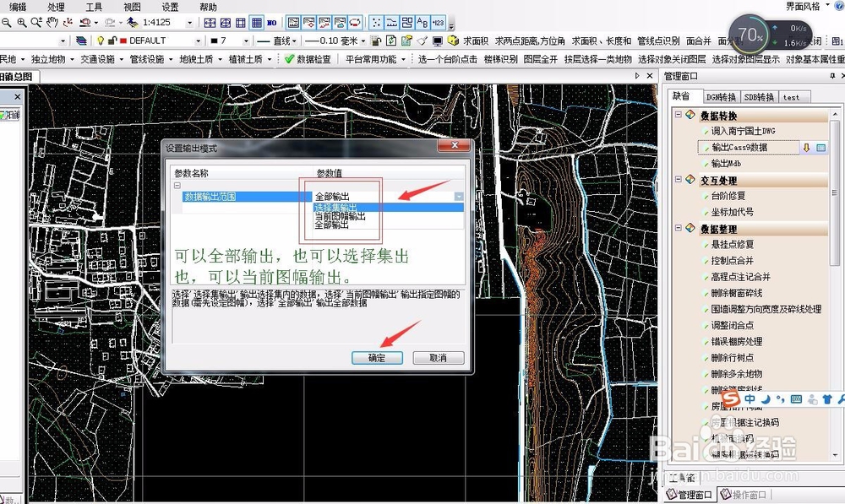Open the 设置 menu
The width and height of the screenshot is (845, 504).
point(171,7)
